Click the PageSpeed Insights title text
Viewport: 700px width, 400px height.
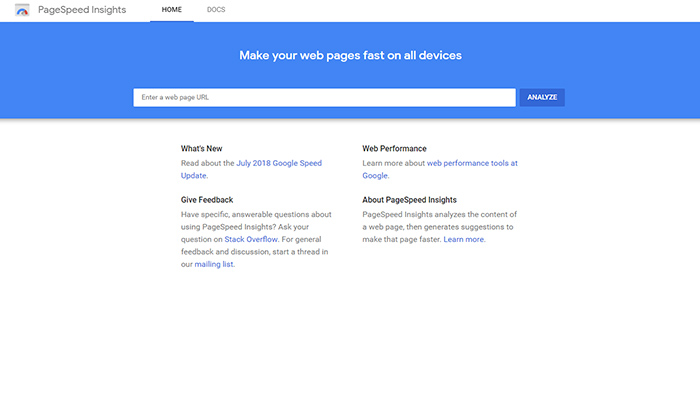[x=82, y=10]
